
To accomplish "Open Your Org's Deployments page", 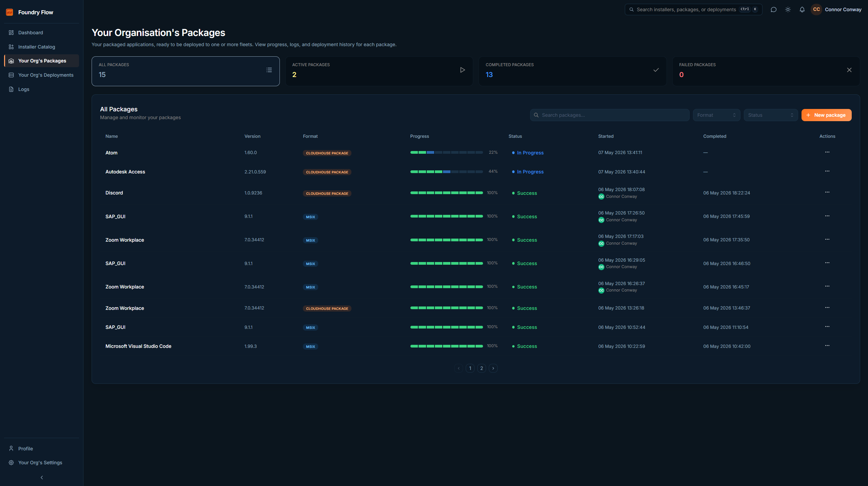I will coord(41,75).
